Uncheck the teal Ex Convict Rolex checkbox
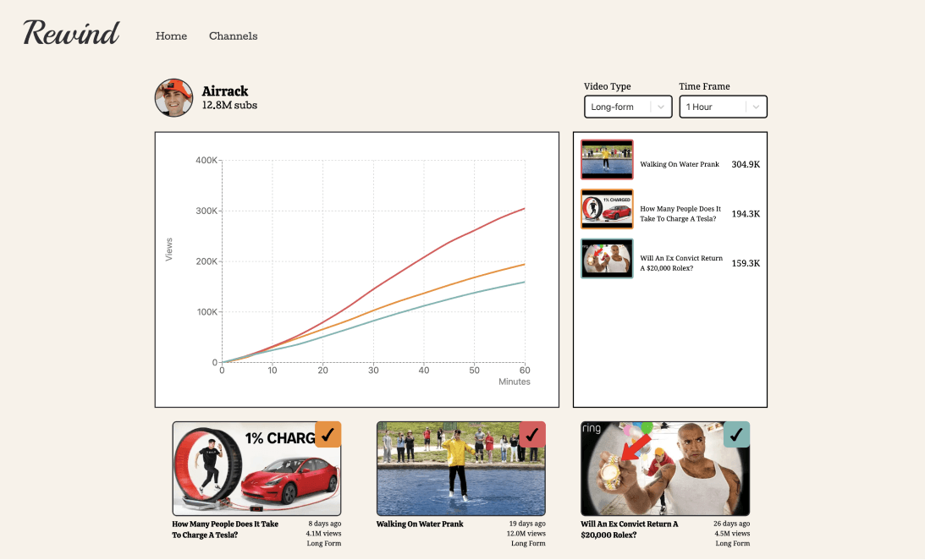The height and width of the screenshot is (560, 925). coord(736,435)
